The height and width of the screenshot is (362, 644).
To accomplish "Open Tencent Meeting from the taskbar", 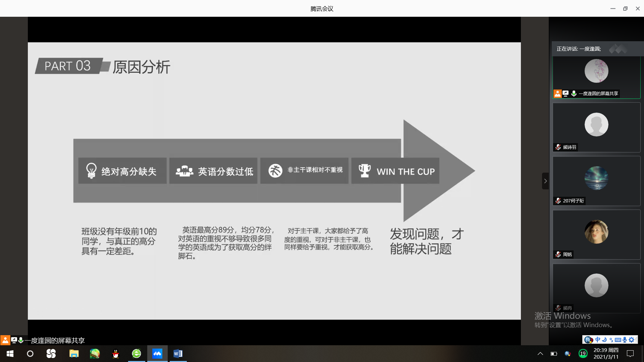I will 157,354.
